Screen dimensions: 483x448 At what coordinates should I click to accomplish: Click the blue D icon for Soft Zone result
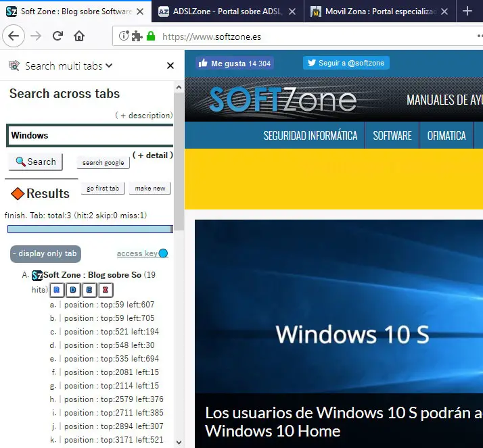point(73,290)
